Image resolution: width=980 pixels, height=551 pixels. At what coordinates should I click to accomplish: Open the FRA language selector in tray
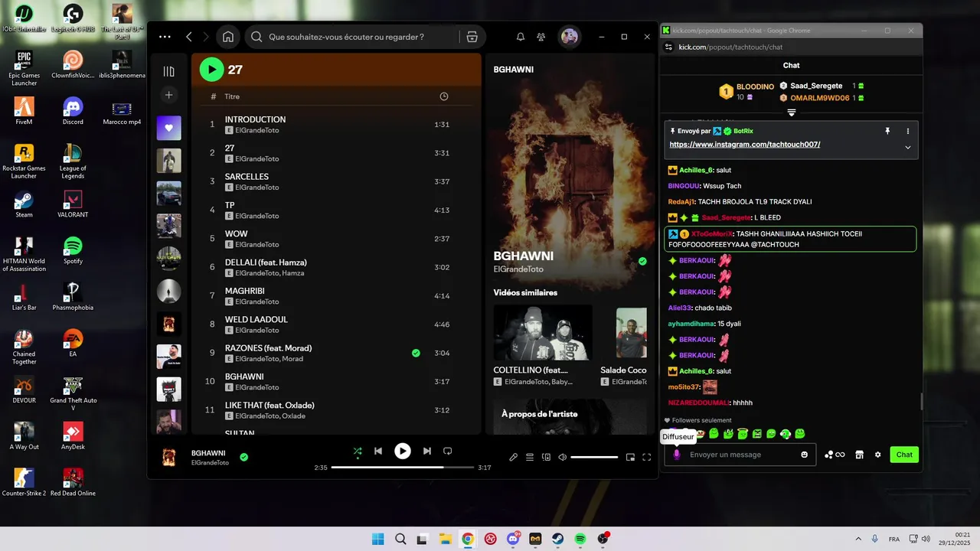pos(894,540)
